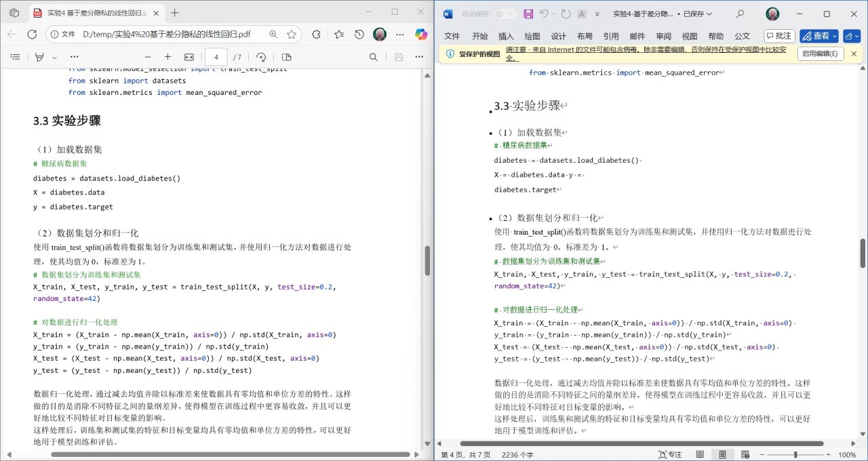
Task: Save the PDF file
Action: pyautogui.click(x=399, y=58)
